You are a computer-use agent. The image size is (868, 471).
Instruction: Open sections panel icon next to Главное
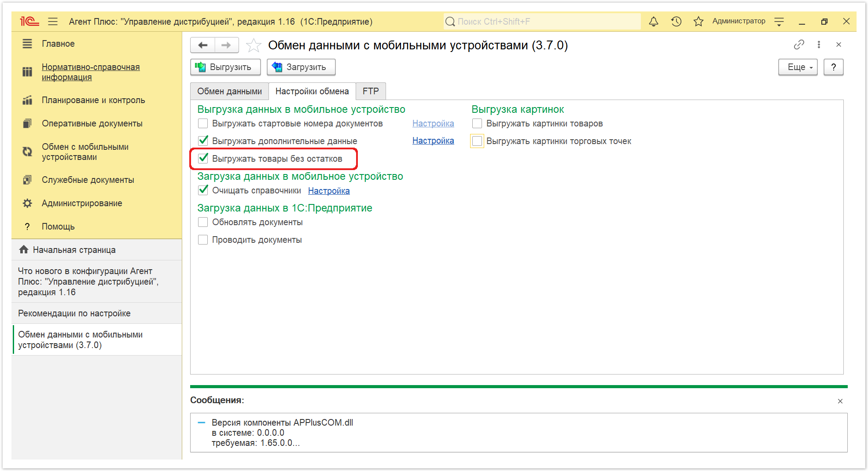27,44
